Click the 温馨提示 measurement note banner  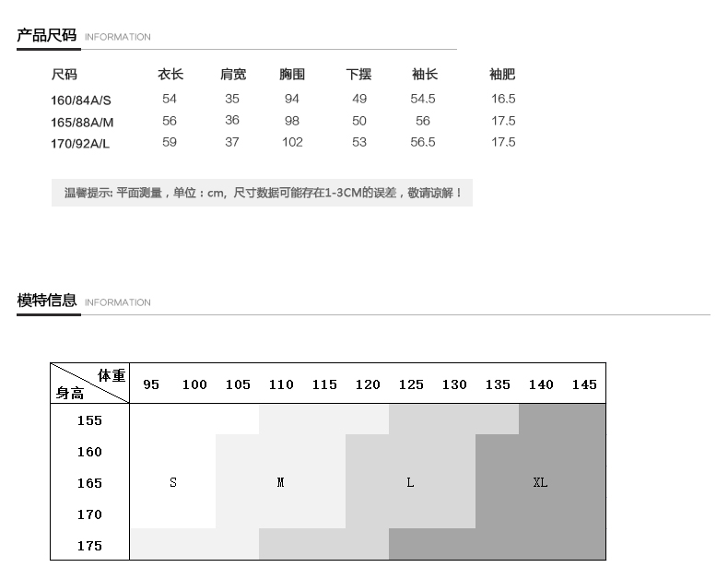263,194
